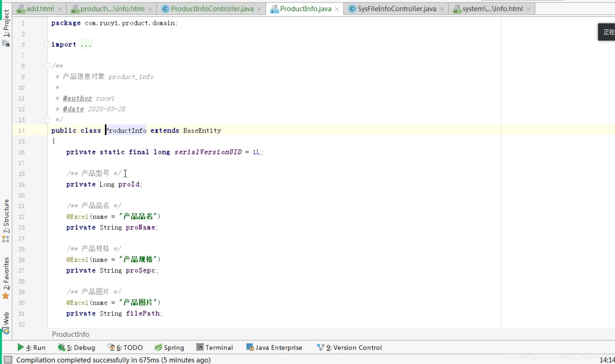Click the proSepc field name
615x364 pixels.
140,270
